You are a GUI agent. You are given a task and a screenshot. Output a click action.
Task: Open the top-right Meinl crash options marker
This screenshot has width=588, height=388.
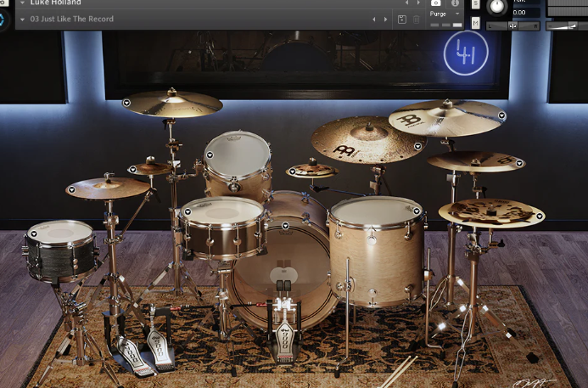[x=501, y=115]
